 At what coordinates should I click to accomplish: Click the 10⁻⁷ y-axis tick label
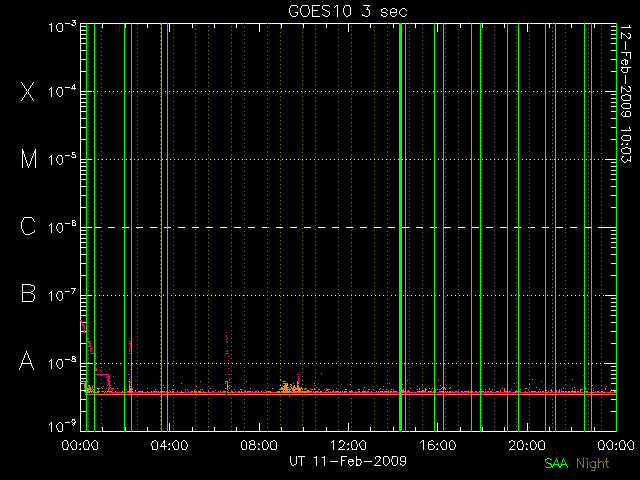[x=62, y=295]
